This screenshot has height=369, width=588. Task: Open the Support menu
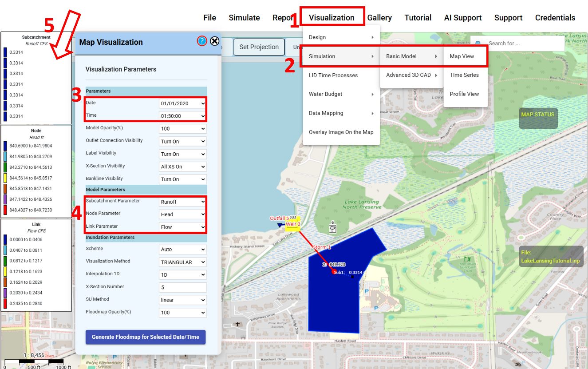(x=508, y=18)
